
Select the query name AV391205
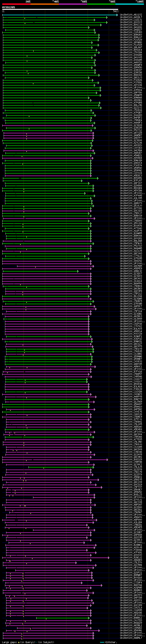pyautogui.click(x=8, y=7)
